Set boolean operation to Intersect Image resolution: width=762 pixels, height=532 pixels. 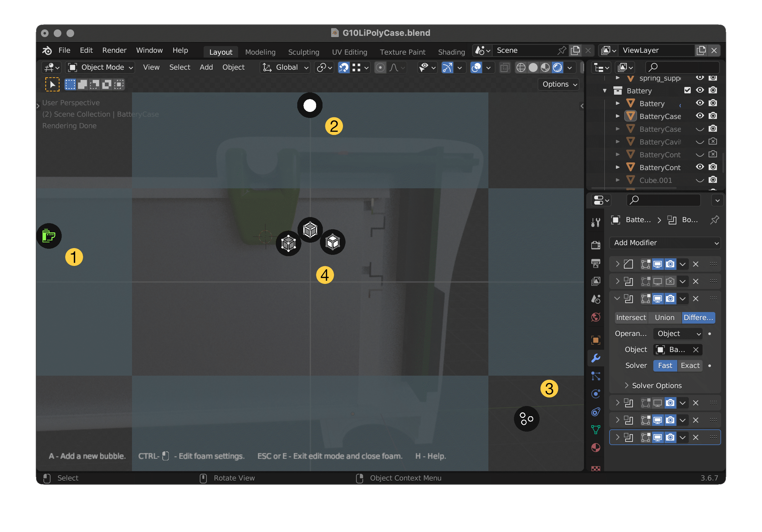[631, 318]
